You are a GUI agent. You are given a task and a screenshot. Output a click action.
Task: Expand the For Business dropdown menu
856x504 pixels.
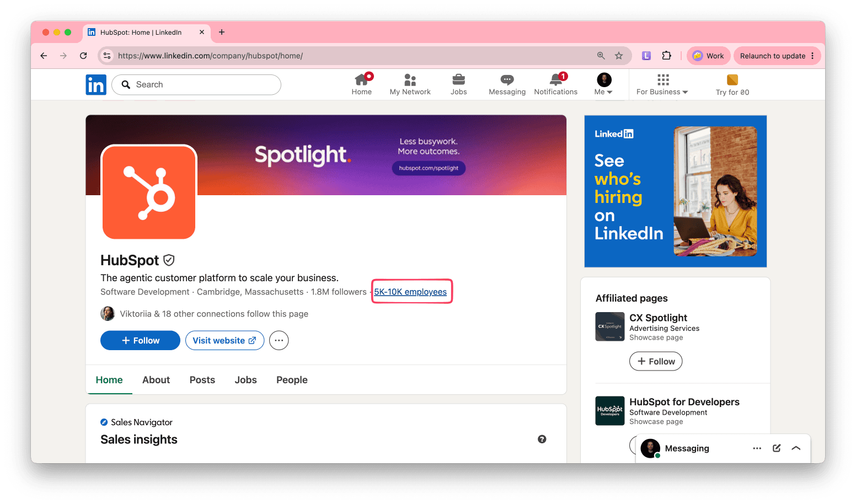(x=662, y=84)
